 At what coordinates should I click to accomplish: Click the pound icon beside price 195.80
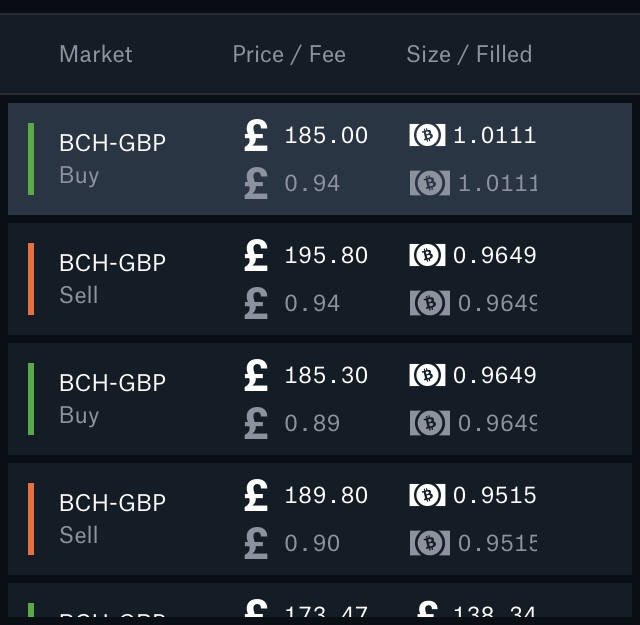(x=256, y=256)
